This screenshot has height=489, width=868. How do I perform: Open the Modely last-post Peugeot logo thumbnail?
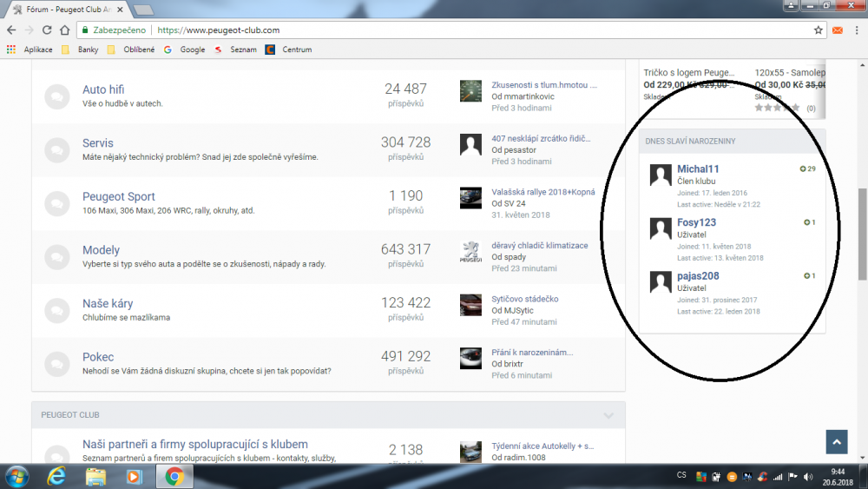point(470,251)
